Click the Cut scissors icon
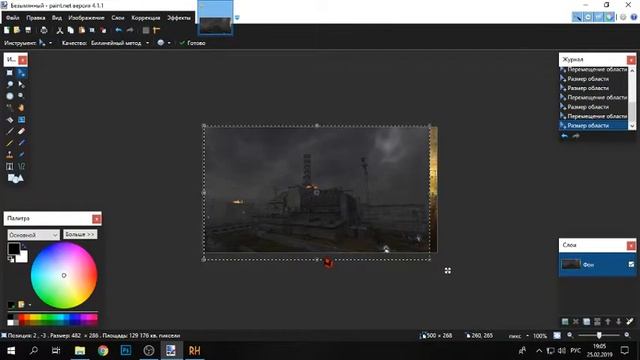640x360 pixels. coord(60,30)
